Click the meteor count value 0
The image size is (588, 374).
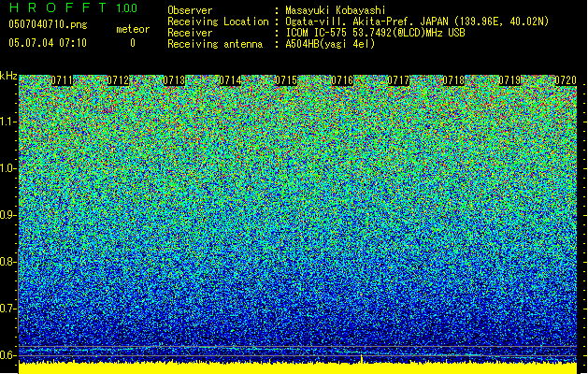click(x=133, y=43)
